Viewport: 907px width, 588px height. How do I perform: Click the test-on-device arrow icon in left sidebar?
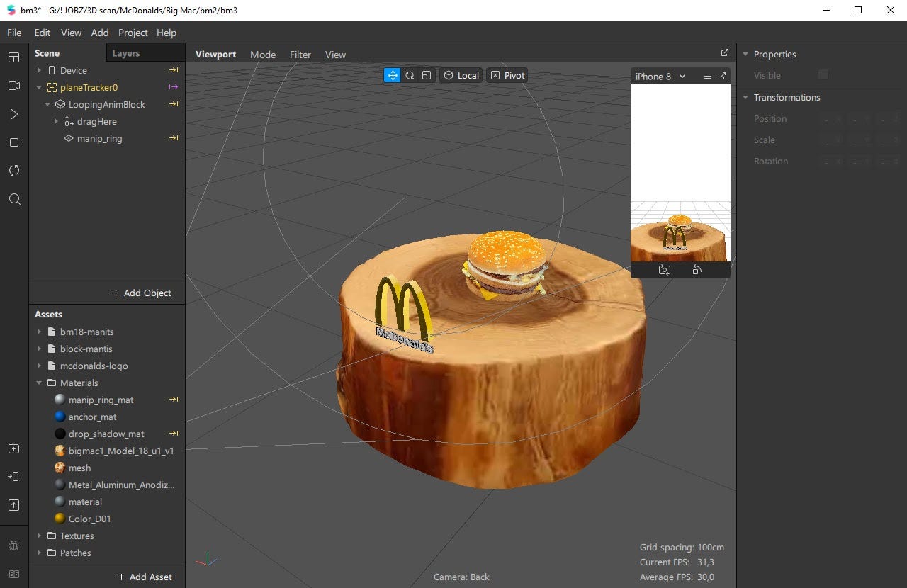14,476
